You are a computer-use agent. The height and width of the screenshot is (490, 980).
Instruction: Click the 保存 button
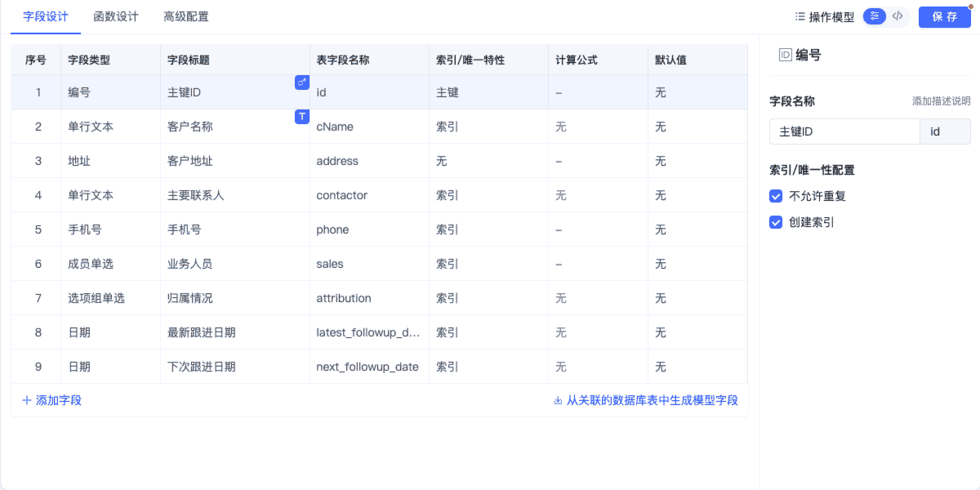click(945, 16)
